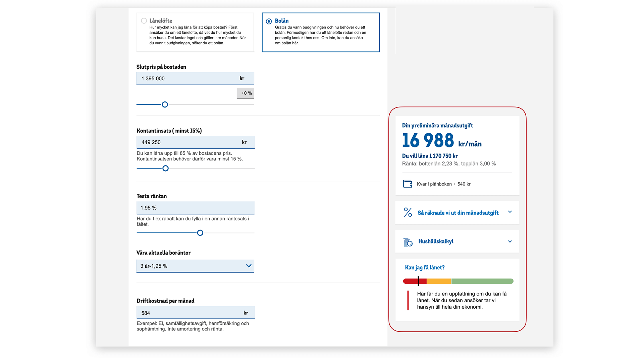Click the Slutpris på bostaden slider handle
Image resolution: width=644 pixels, height=360 pixels.
[x=165, y=104]
